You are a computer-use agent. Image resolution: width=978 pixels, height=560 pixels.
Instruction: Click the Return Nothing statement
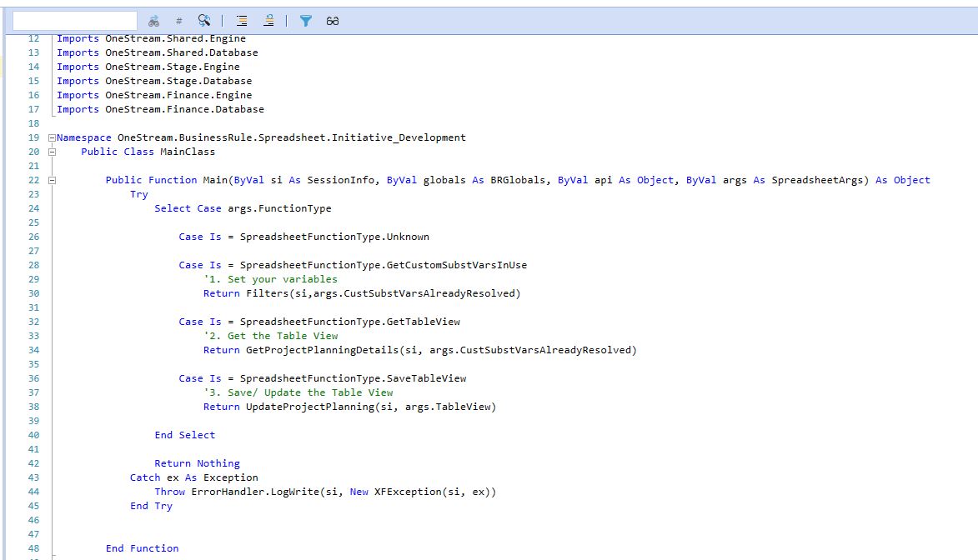point(197,462)
